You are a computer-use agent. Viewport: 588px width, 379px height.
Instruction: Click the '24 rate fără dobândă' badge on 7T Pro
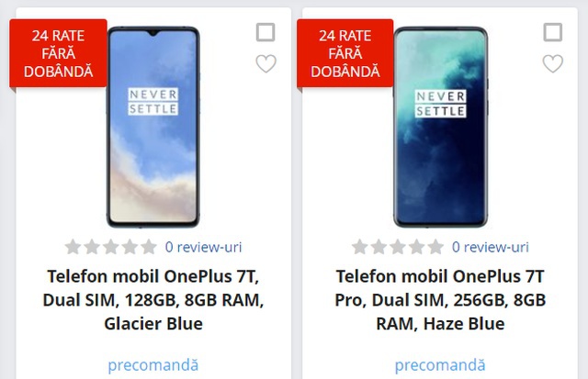[345, 53]
